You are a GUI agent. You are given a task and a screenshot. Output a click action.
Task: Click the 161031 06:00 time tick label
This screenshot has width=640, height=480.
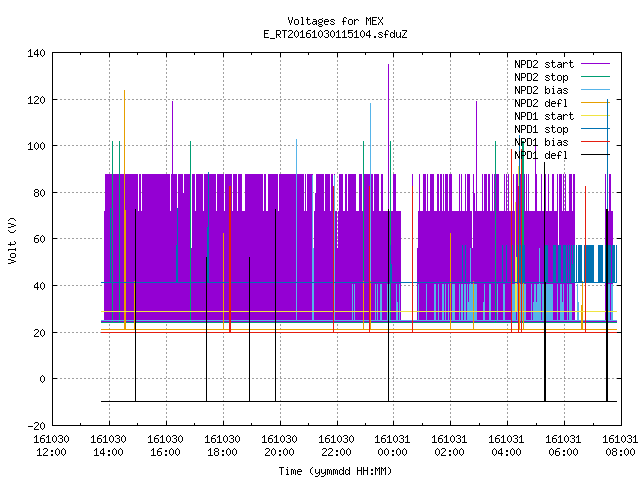pos(563,446)
